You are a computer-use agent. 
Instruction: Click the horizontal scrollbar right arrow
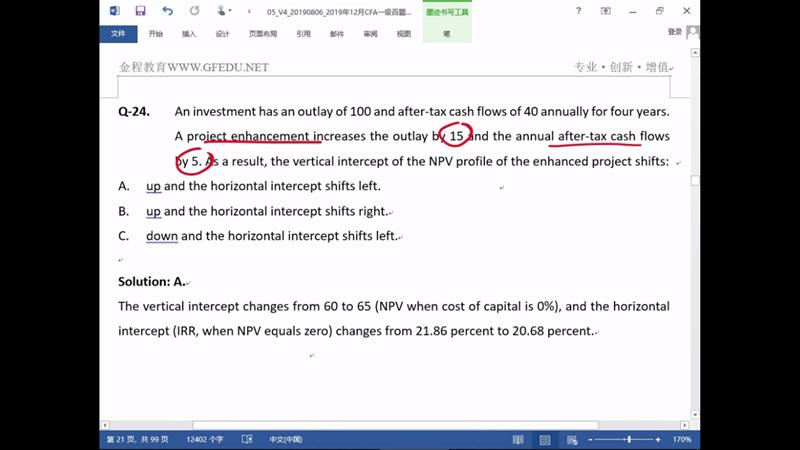pos(685,425)
